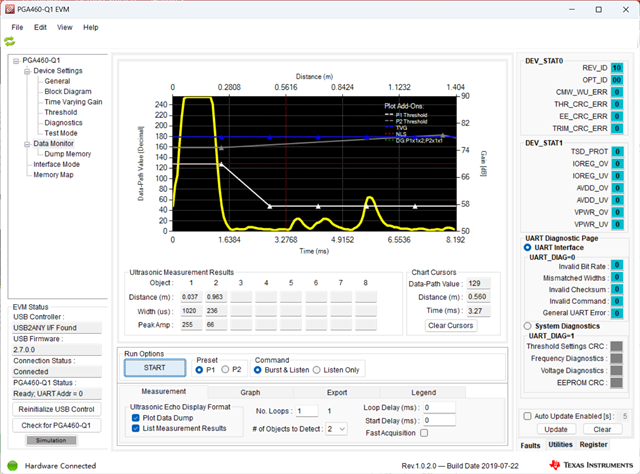The image size is (640, 474).
Task: Select Threshold in the tree
Action: (60, 112)
